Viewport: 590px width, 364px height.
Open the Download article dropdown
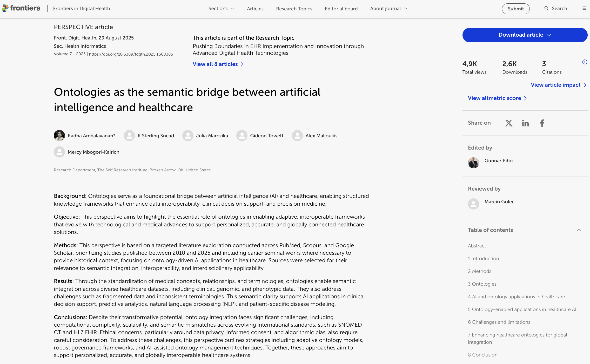(x=525, y=35)
